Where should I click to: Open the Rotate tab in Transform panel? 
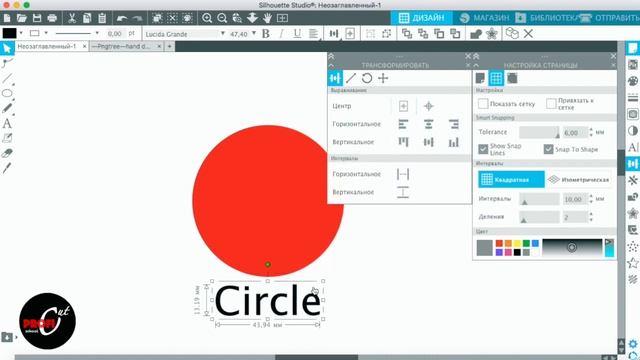coord(367,78)
